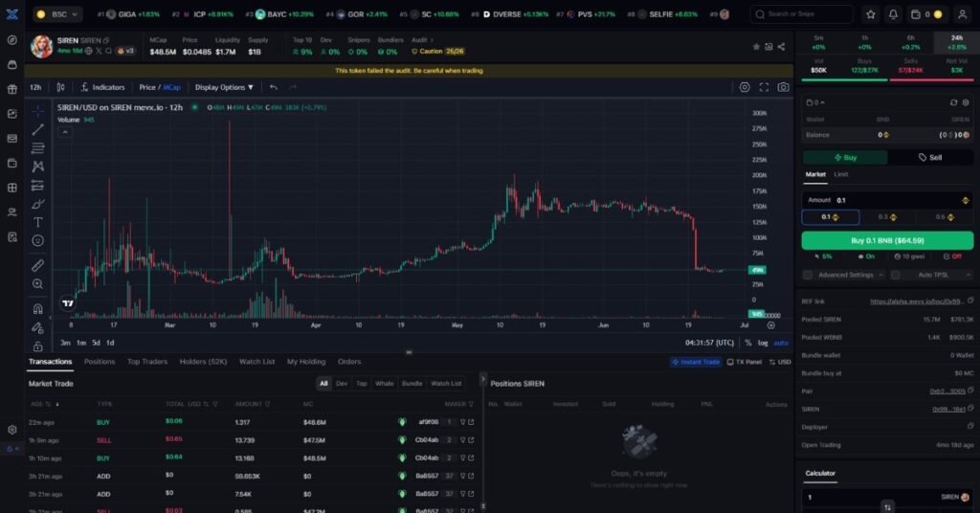Select the trend line drawing tool
This screenshot has width=980, height=513.
click(38, 129)
